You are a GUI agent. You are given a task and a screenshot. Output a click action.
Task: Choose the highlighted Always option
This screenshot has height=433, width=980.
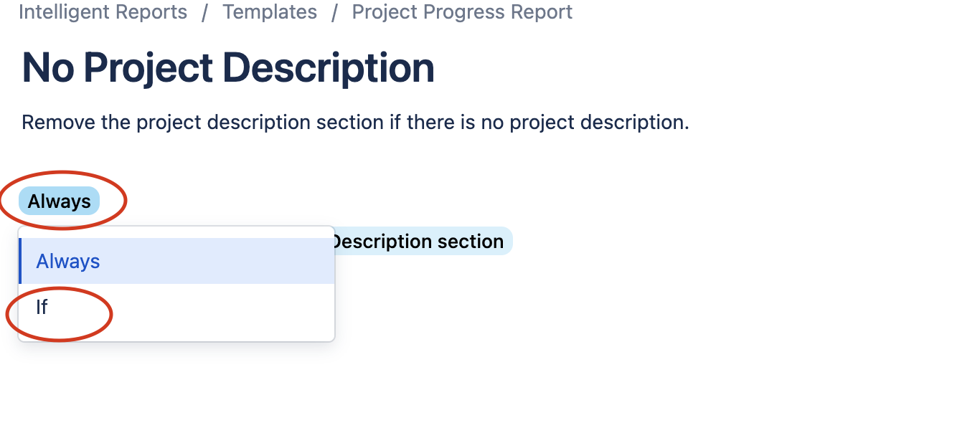coord(67,261)
